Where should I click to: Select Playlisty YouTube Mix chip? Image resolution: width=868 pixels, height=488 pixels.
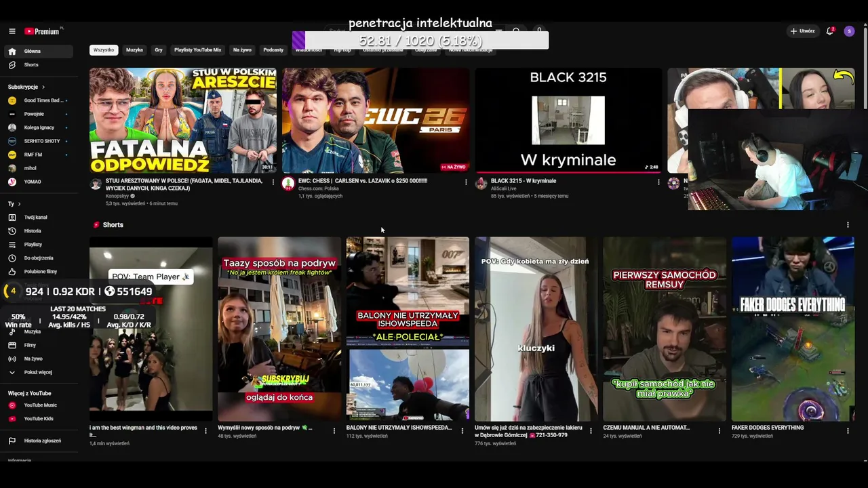click(x=197, y=50)
